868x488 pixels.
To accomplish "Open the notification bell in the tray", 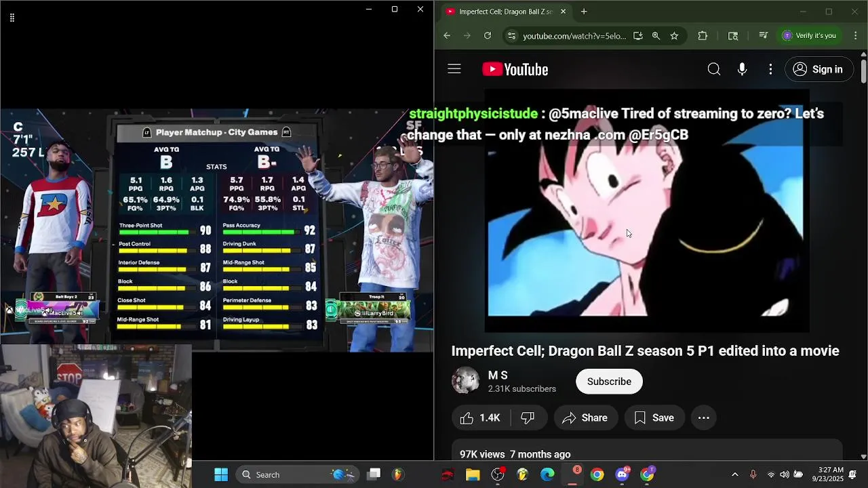I will (x=852, y=474).
